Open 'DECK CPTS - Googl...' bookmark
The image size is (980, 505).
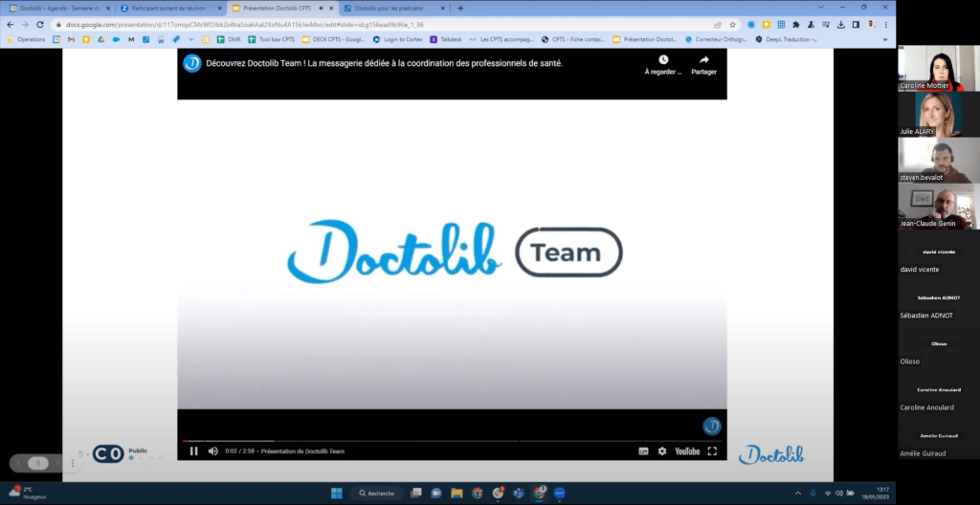(334, 39)
